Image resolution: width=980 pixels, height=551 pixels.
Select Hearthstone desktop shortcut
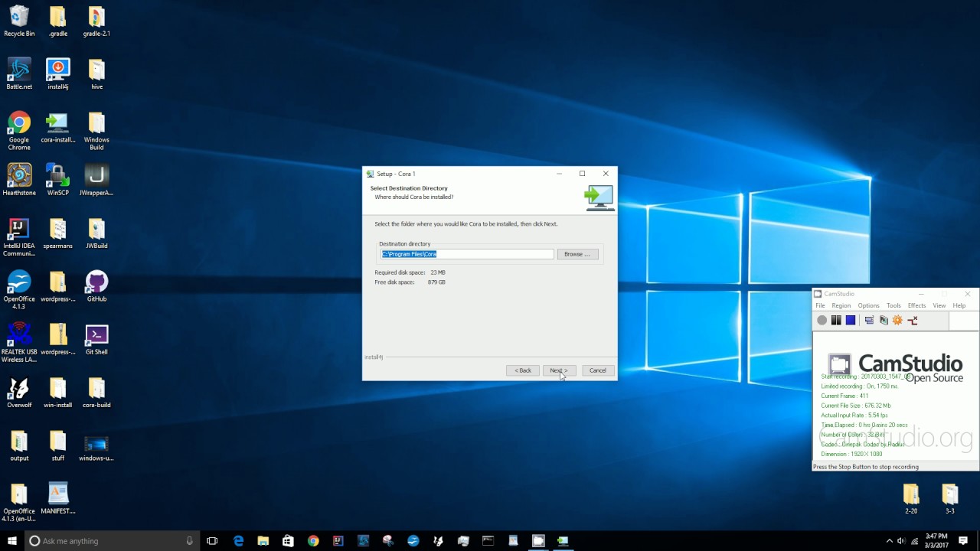[x=19, y=180]
